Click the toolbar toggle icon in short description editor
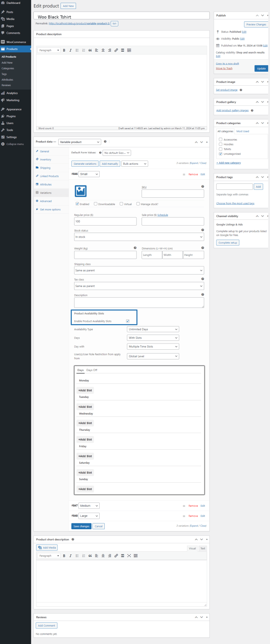This screenshot has width=270, height=644. [x=135, y=556]
